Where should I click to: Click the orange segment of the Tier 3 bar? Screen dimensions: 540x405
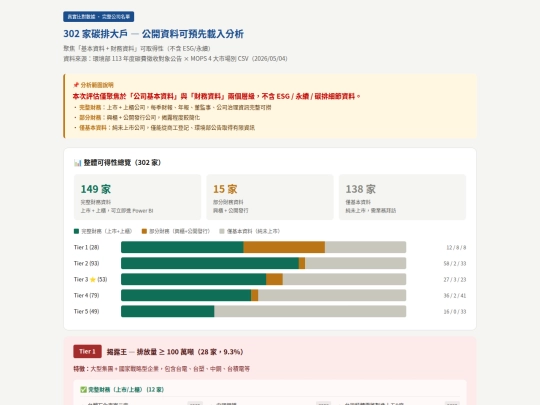274,279
